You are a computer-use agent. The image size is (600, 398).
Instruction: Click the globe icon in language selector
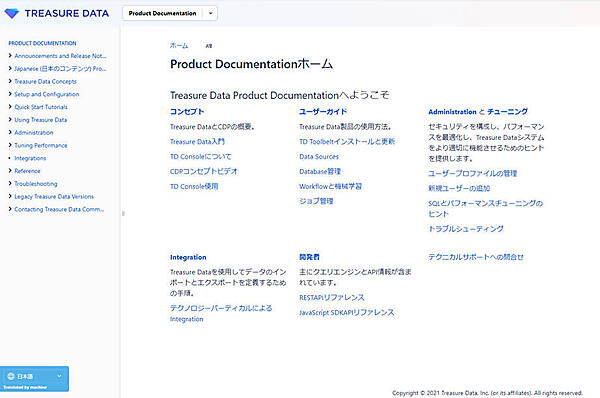click(11, 376)
